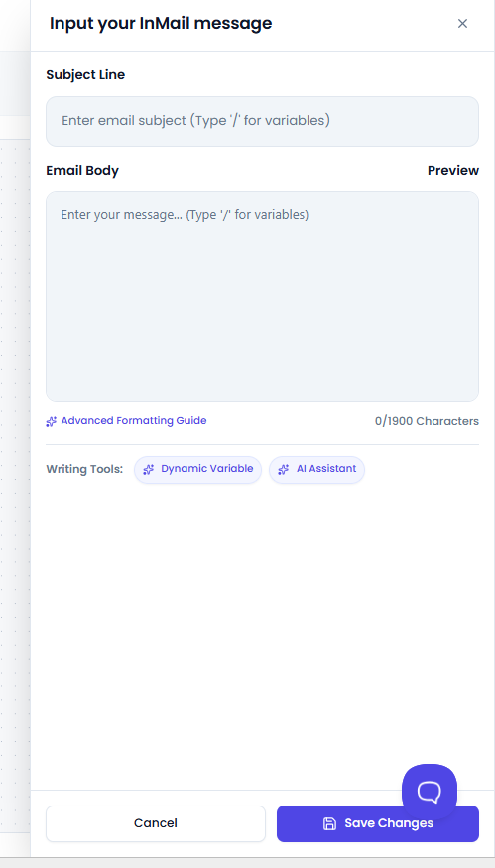The height and width of the screenshot is (868, 495).
Task: Click the 'Input your InMail message' heading
Action: coord(161,23)
